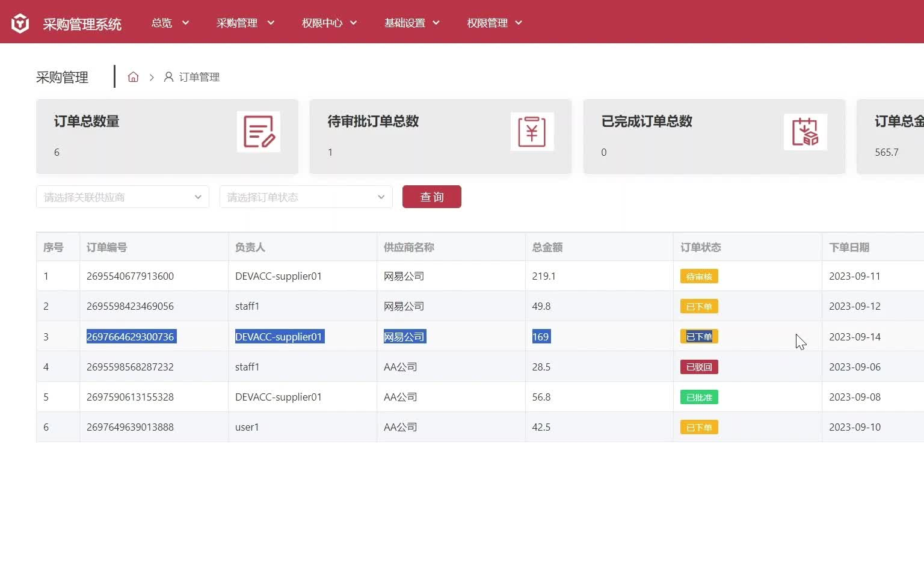Click the 已批准 status tag
Viewport: 924px width, 578px height.
click(x=699, y=397)
